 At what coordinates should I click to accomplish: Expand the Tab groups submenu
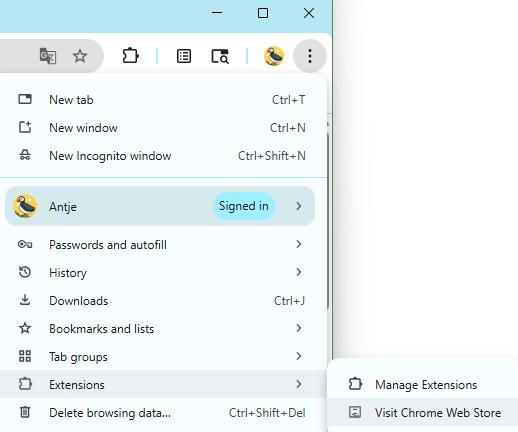(160, 357)
